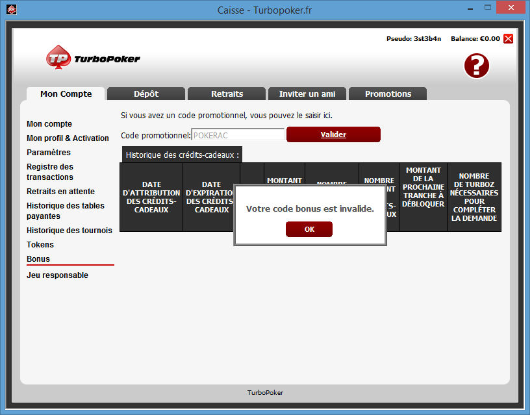
Task: Open the Inviter un ami tab
Action: coord(307,94)
